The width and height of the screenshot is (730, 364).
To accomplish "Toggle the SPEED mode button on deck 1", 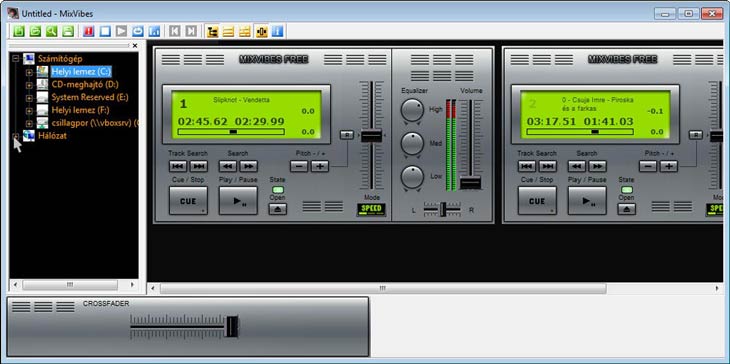I will click(372, 209).
